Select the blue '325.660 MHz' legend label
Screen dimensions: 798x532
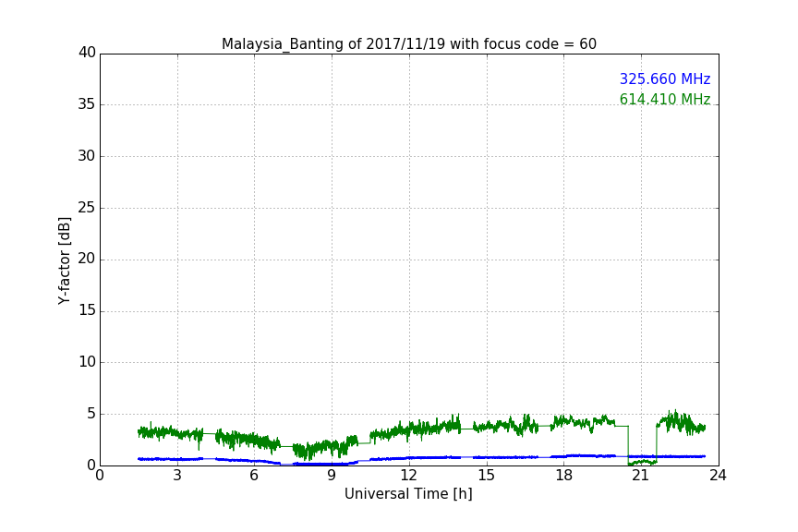[665, 79]
